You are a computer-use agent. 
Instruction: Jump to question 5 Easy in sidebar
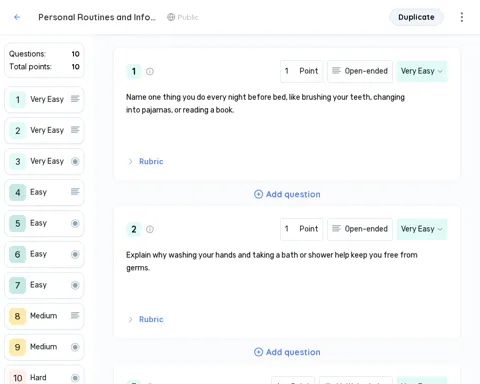pyautogui.click(x=44, y=223)
